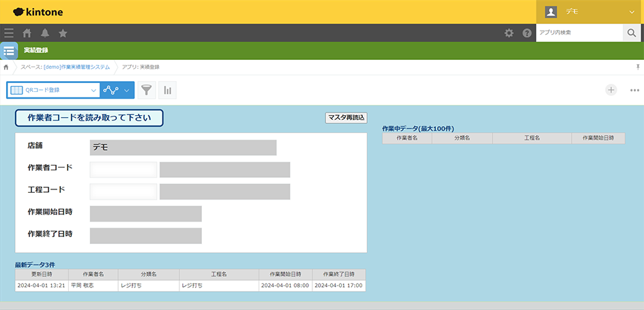Viewport: 644px width, 310px height.
Task: Click the アプリ内検索 search box
Action: coord(579,33)
